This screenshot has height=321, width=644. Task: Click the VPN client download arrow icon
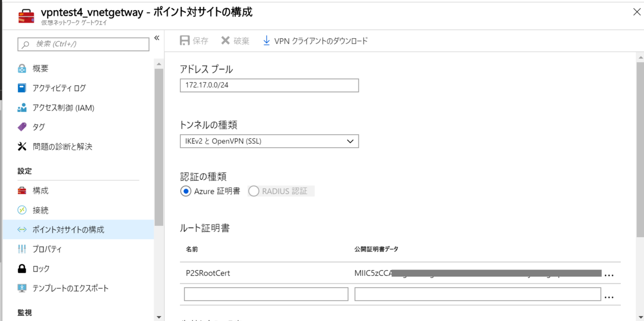[266, 41]
